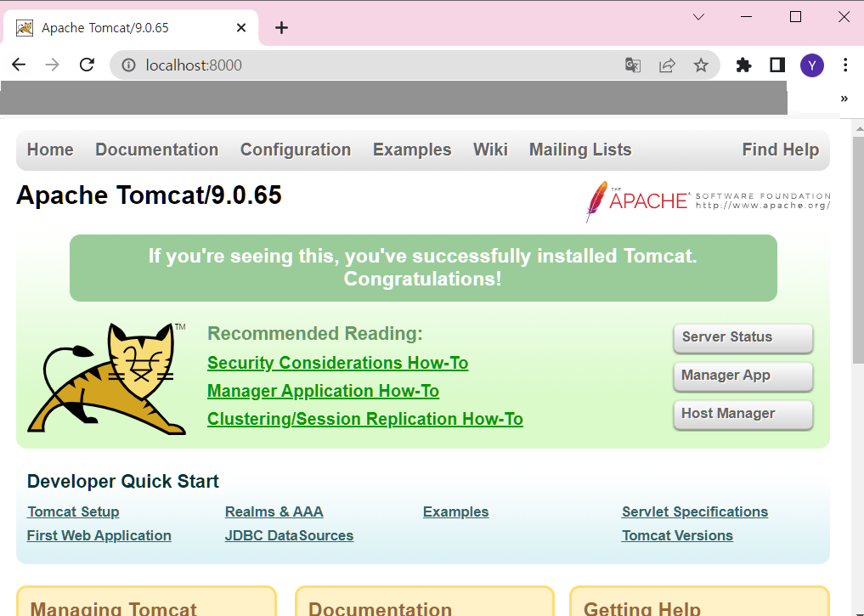
Task: Click the share page icon
Action: coord(667,65)
